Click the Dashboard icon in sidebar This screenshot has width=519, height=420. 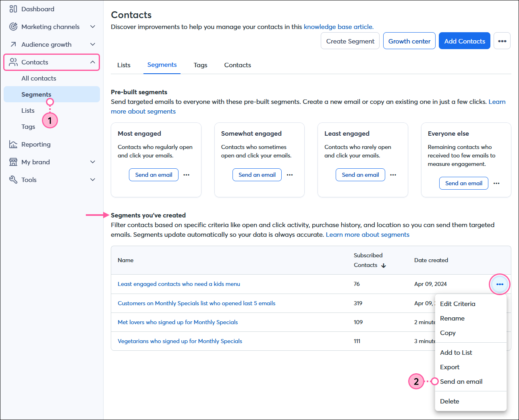[13, 9]
